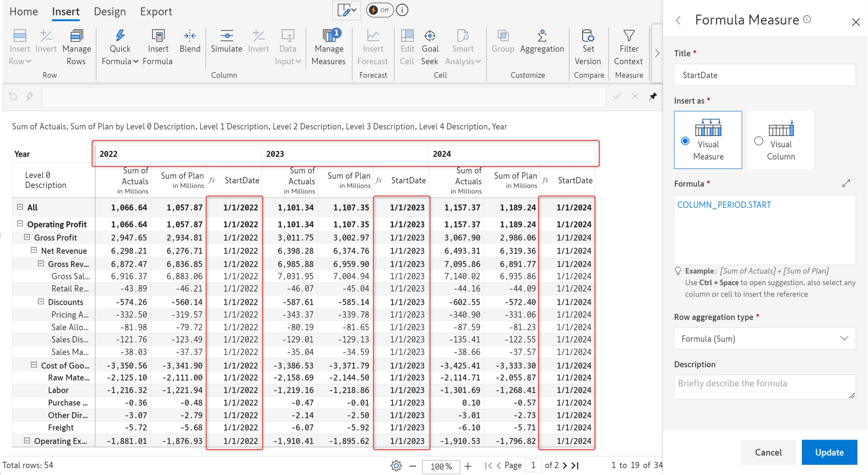
Task: Click the Filter Context icon
Action: pyautogui.click(x=628, y=36)
